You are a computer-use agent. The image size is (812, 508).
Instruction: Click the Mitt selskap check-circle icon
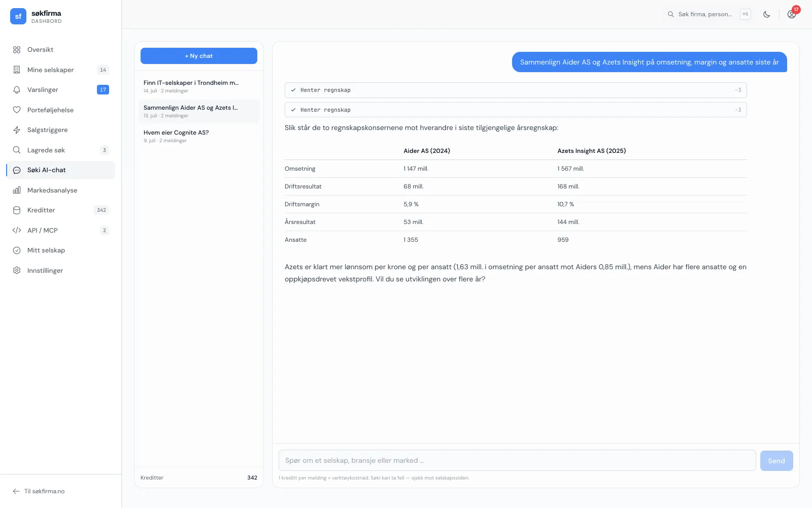tap(17, 250)
